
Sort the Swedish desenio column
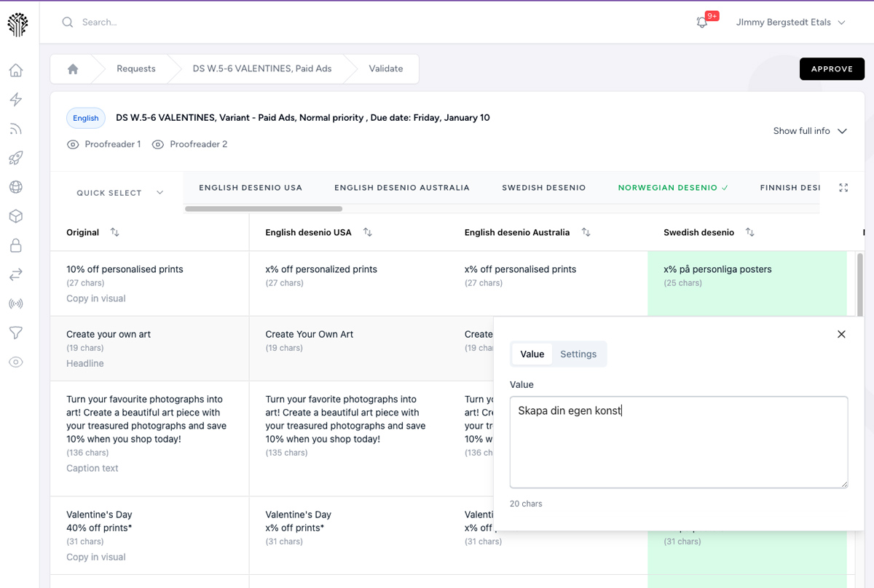(750, 232)
